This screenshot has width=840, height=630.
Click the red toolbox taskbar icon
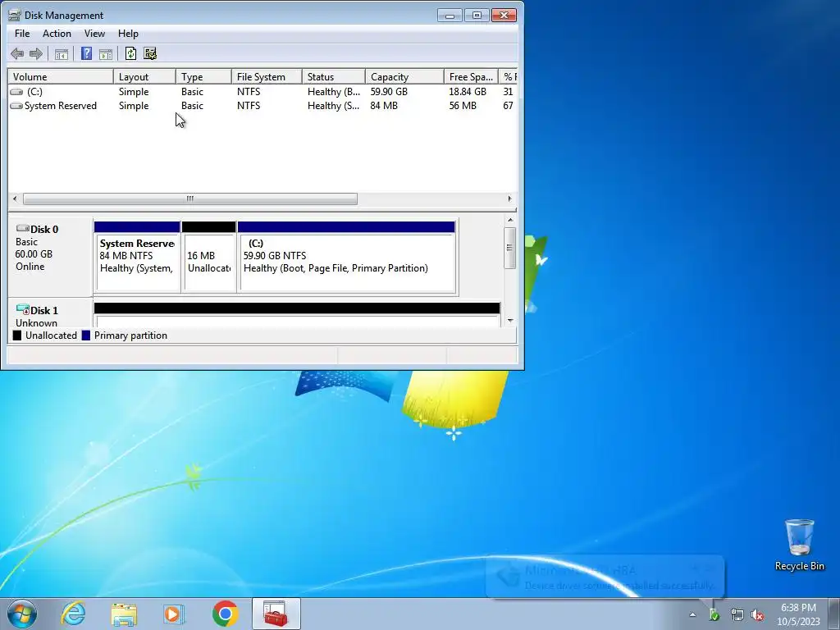coord(276,614)
